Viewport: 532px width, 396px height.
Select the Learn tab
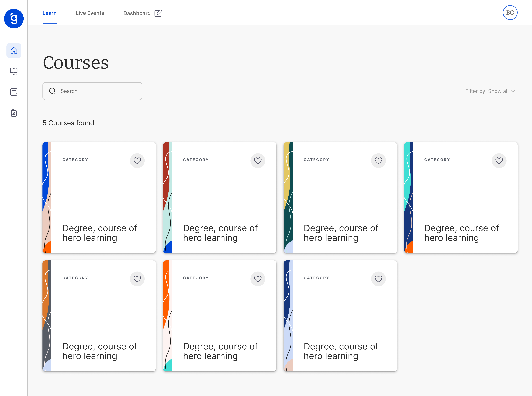coord(49,13)
